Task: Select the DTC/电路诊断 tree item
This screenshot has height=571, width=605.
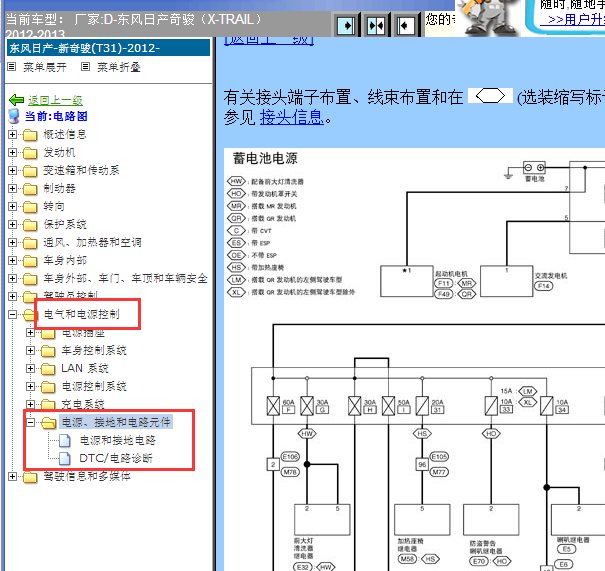Action: coord(116,458)
